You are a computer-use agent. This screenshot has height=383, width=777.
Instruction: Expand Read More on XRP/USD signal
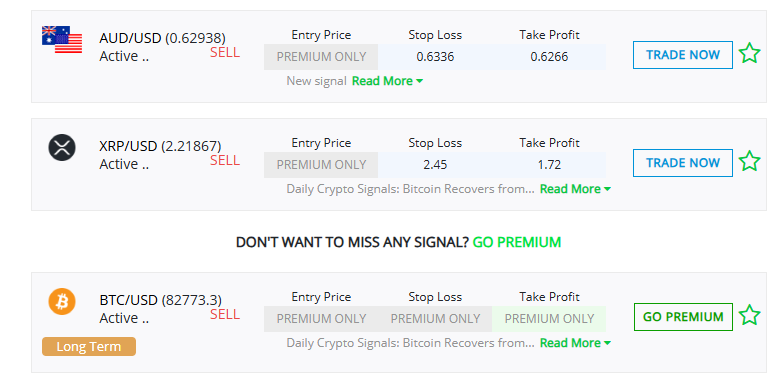point(575,189)
